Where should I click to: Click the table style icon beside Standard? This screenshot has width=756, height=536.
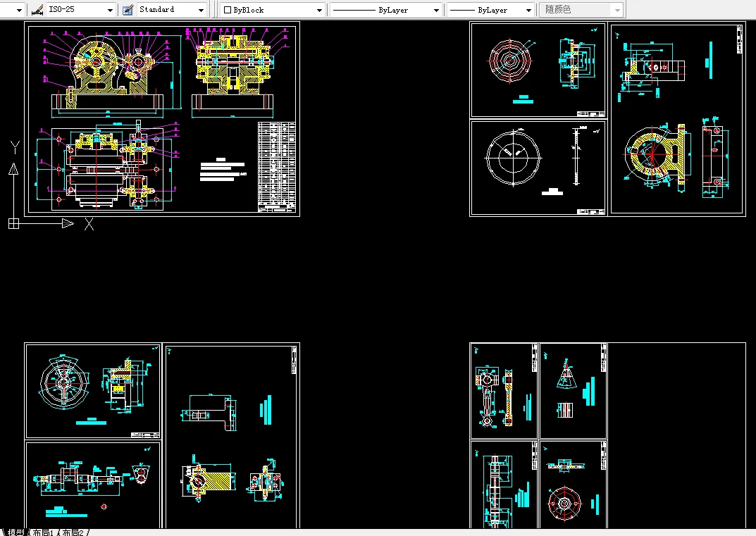(128, 10)
